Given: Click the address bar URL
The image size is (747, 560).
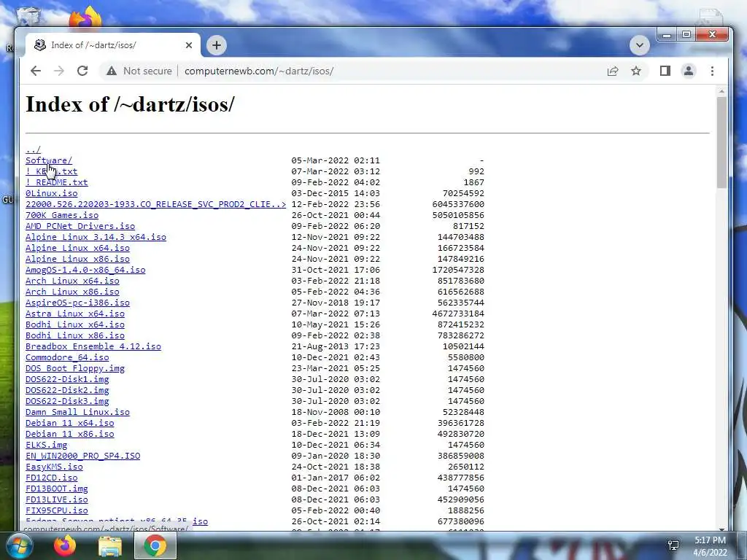Looking at the screenshot, I should point(259,71).
